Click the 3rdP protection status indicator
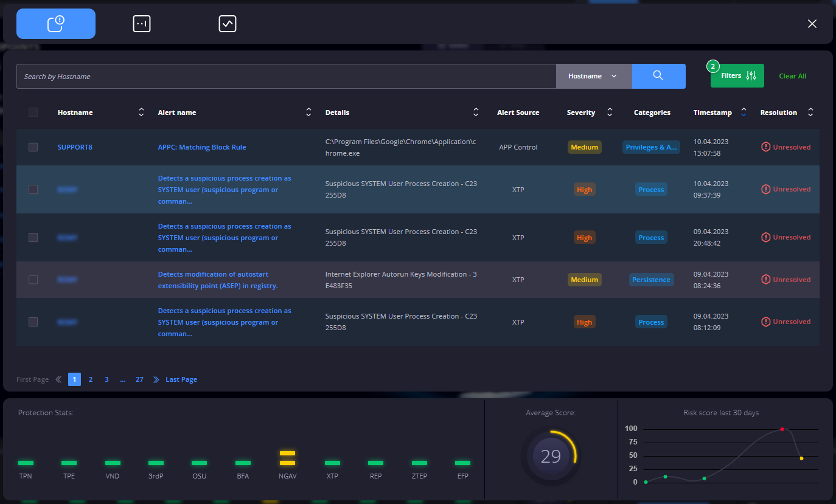 tap(156, 463)
